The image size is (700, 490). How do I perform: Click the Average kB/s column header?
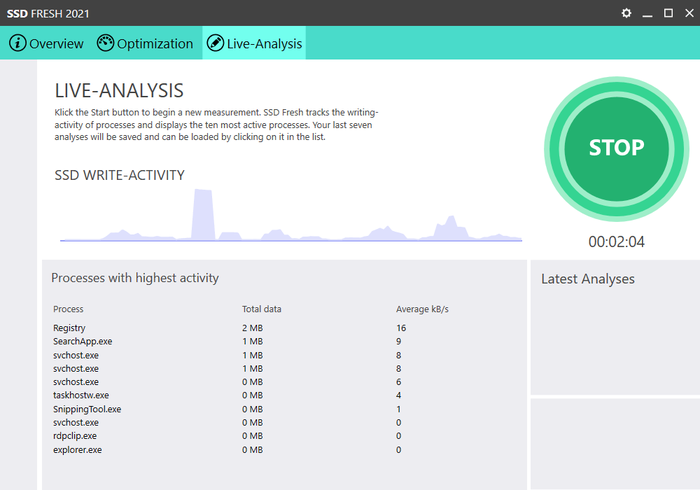point(422,309)
